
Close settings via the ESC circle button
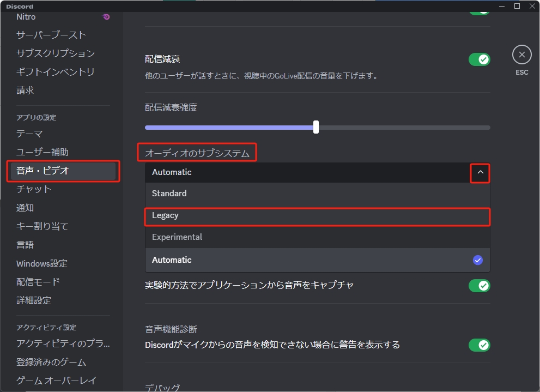[521, 55]
